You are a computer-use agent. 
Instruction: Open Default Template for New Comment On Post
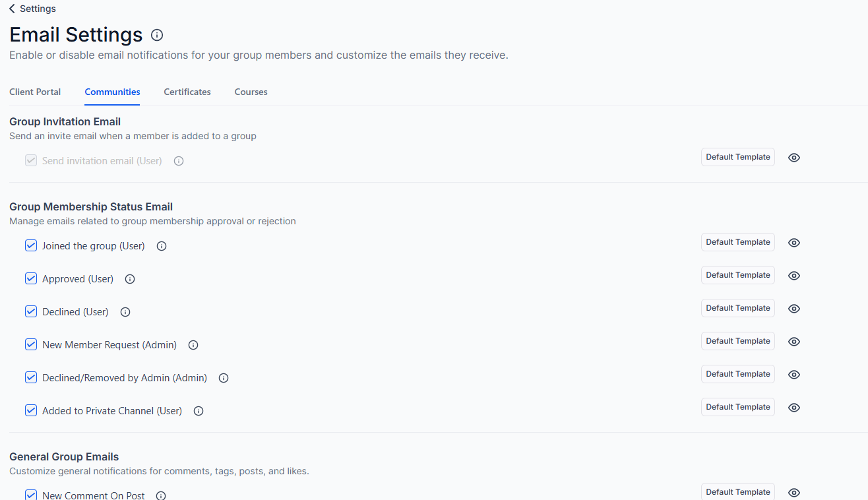[x=737, y=492]
